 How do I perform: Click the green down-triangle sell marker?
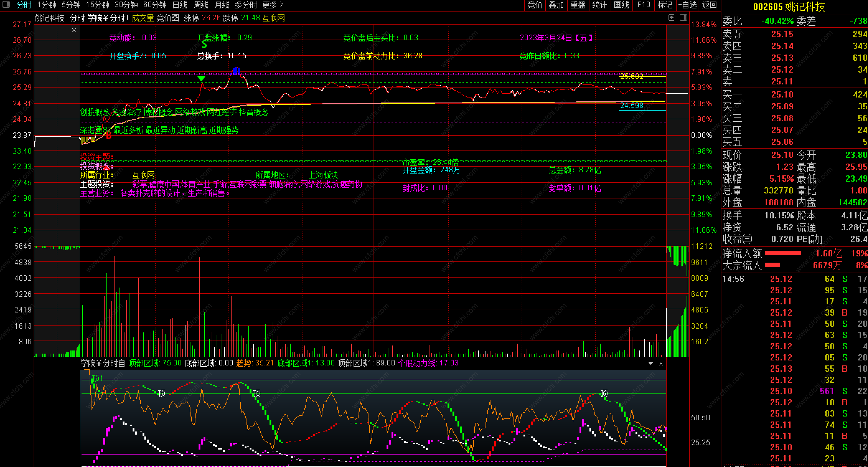tap(201, 79)
